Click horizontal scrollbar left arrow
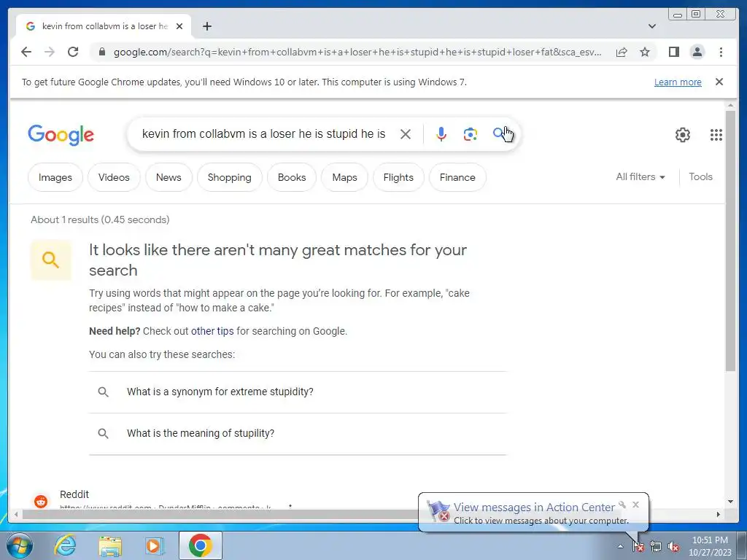 (16, 514)
